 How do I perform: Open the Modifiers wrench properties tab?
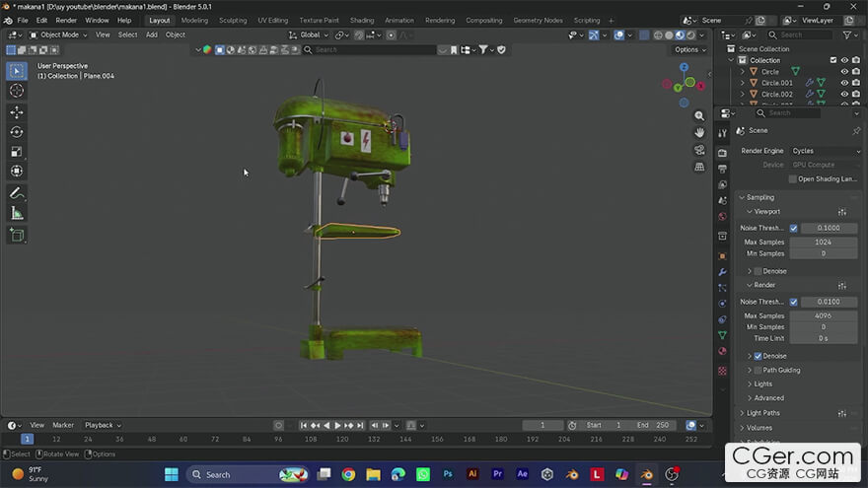722,272
